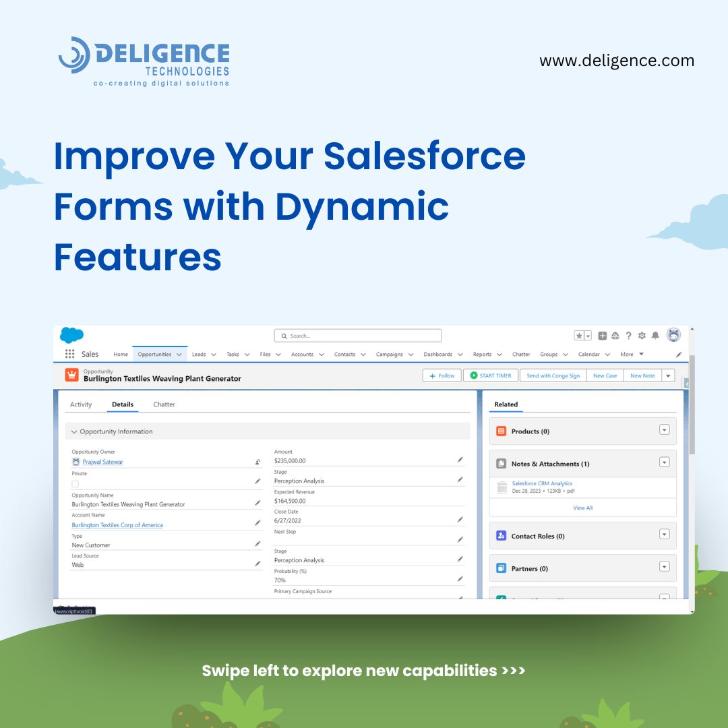Click View All under Notes & Attachments

(582, 508)
